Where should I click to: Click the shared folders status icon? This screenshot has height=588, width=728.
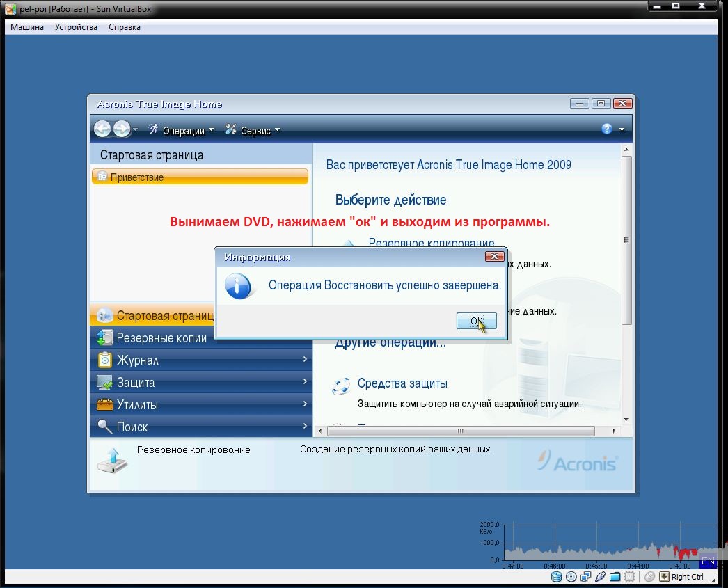615,577
